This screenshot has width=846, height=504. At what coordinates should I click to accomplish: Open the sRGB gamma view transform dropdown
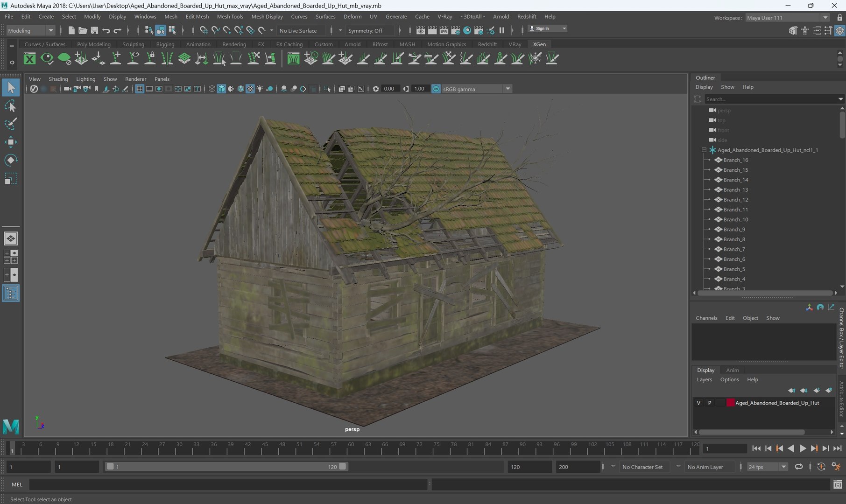[x=477, y=89]
